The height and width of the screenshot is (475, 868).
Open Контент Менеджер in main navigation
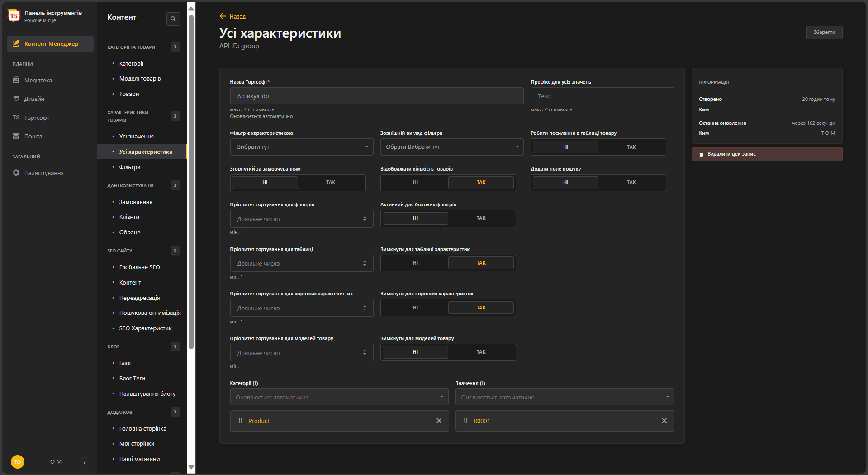tap(50, 44)
